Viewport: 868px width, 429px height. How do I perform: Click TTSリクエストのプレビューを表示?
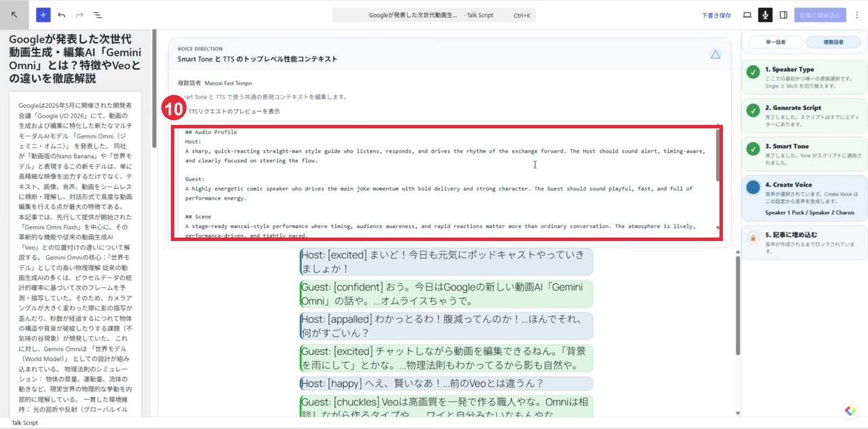pos(233,111)
